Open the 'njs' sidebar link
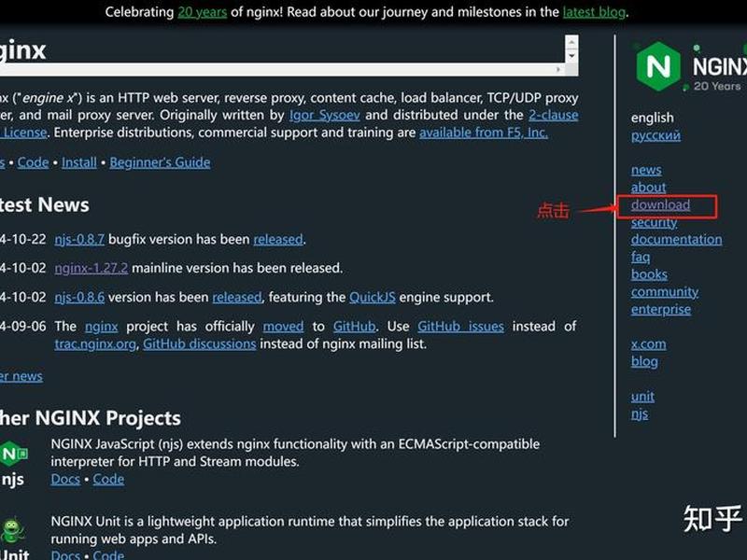The image size is (747, 560). tap(640, 413)
